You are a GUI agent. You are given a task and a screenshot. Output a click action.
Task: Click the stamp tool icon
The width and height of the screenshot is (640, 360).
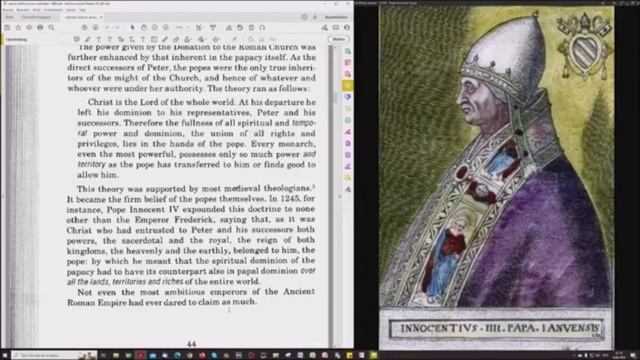click(x=187, y=39)
